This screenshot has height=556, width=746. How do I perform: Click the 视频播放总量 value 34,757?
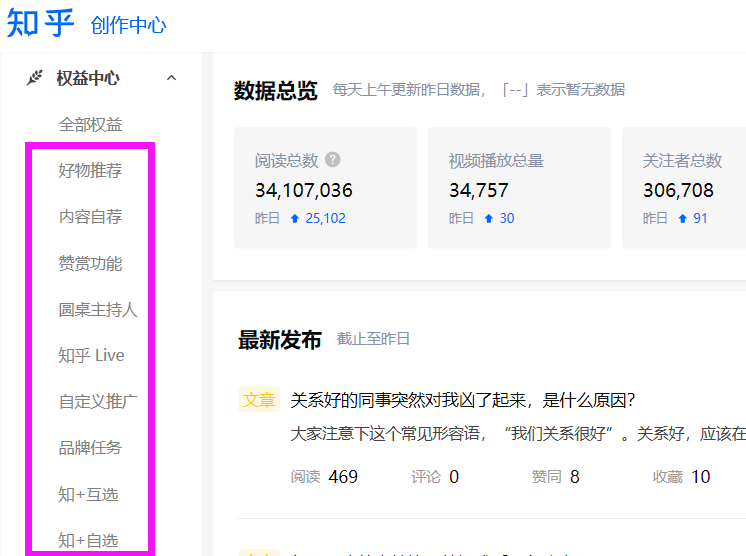[x=479, y=190]
